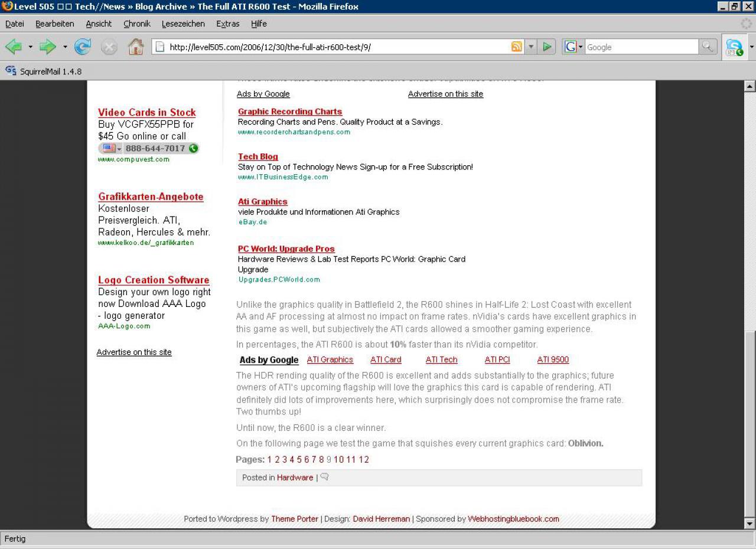
Task: Click the scrollbar up arrow
Action: (750, 86)
